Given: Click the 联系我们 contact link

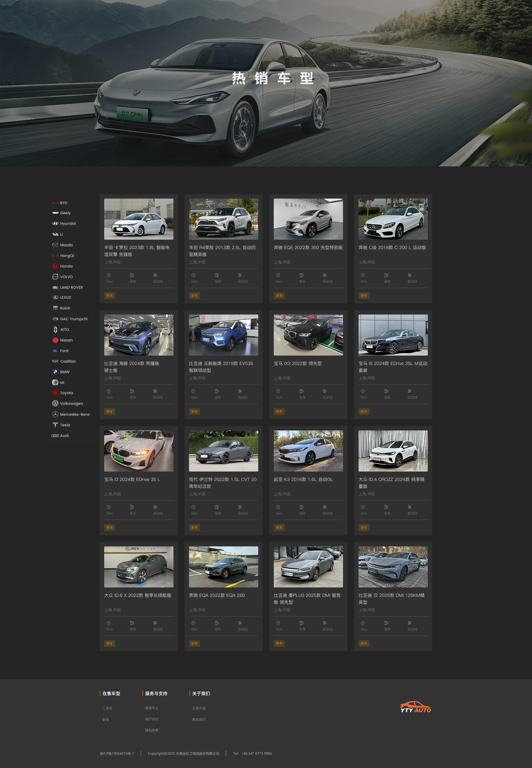Looking at the screenshot, I should (199, 719).
